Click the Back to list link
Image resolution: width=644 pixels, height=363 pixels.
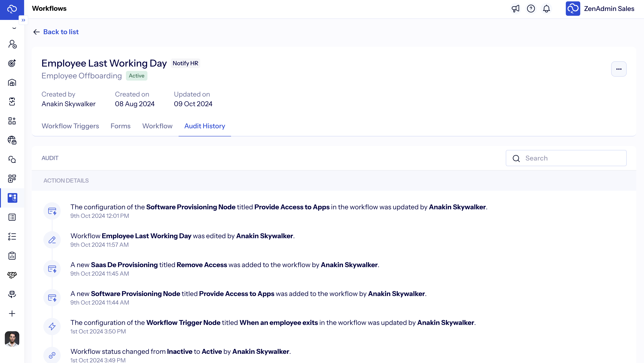[61, 32]
